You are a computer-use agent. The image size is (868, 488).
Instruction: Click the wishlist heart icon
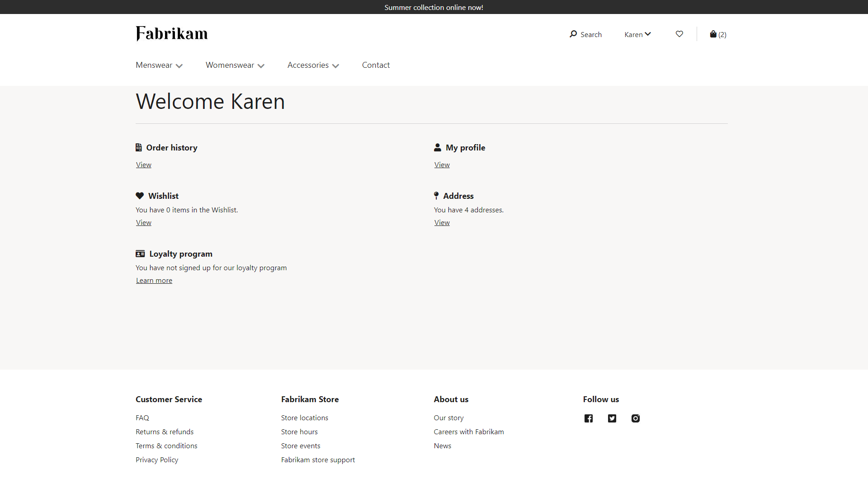pos(679,34)
